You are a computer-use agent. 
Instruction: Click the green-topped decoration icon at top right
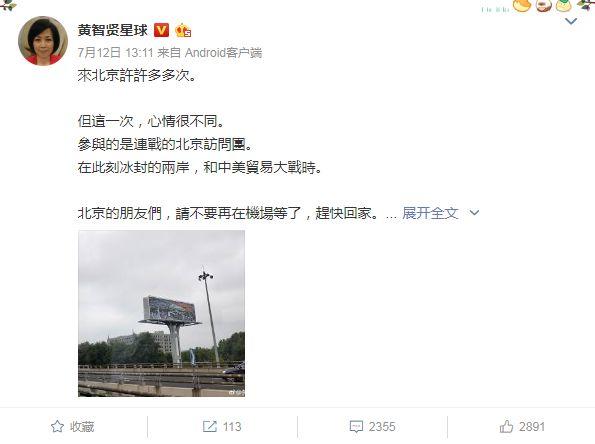(x=564, y=5)
